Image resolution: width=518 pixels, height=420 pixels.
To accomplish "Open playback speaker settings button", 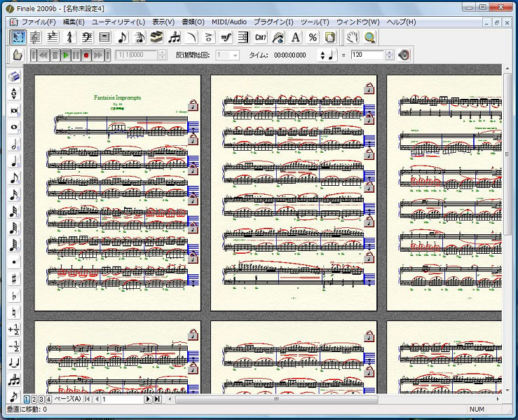I will (403, 55).
